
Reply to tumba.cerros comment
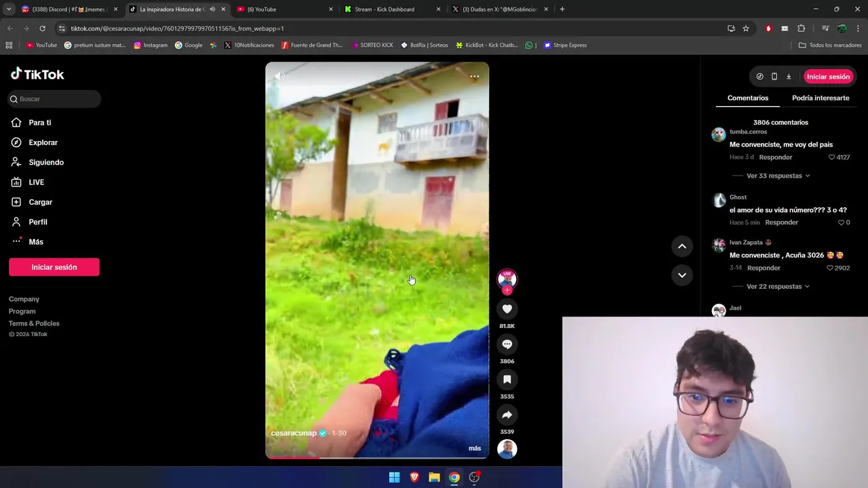coord(776,157)
